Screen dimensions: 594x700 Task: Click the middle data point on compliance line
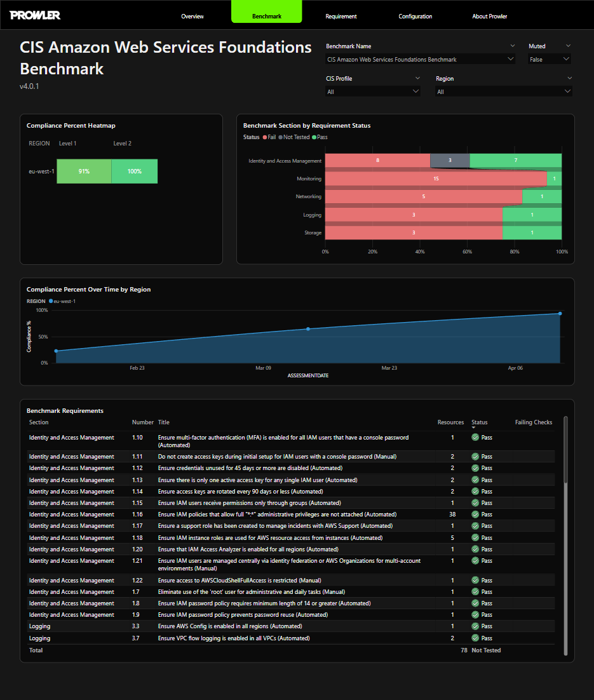point(308,329)
